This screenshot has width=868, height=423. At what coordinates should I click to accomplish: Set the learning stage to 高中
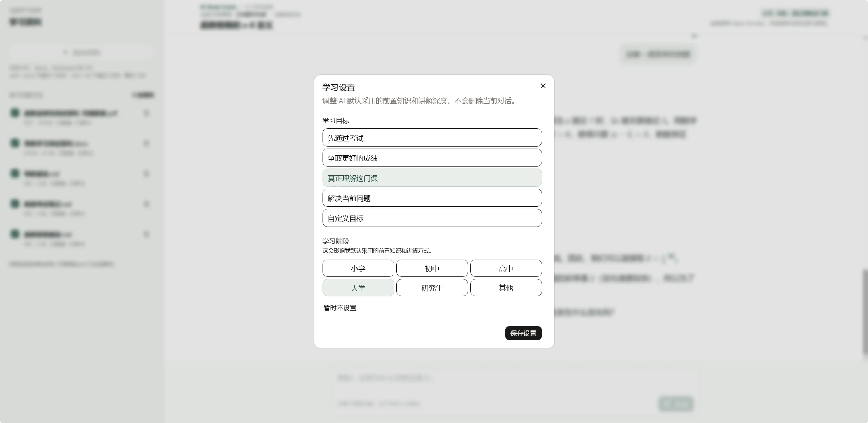click(506, 268)
